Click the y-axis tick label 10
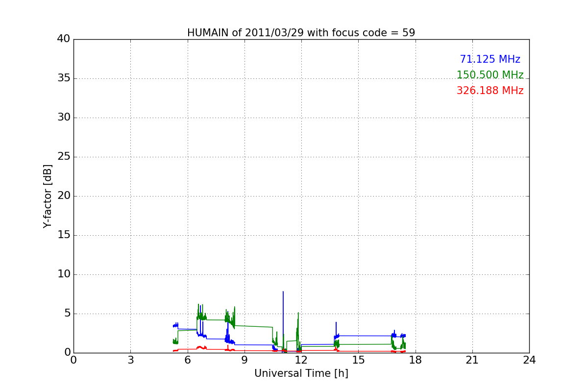 (x=64, y=274)
